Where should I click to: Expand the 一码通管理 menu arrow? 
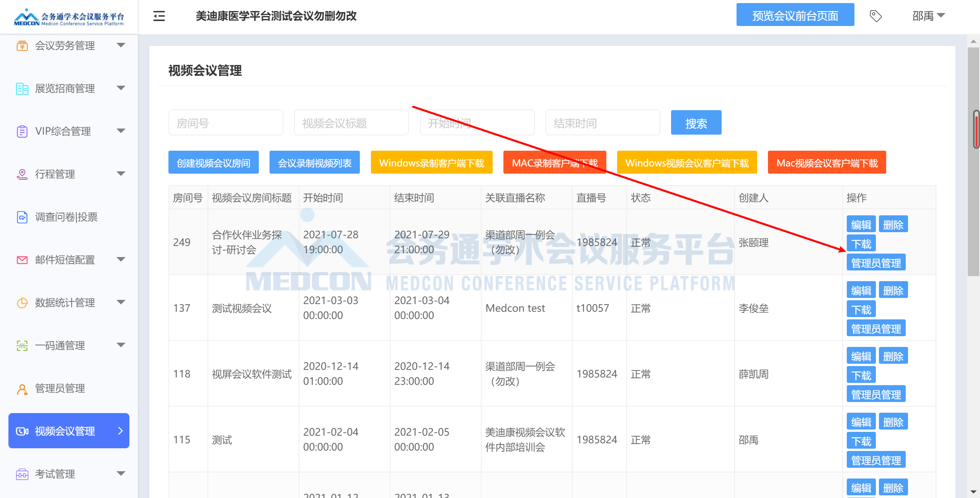121,345
